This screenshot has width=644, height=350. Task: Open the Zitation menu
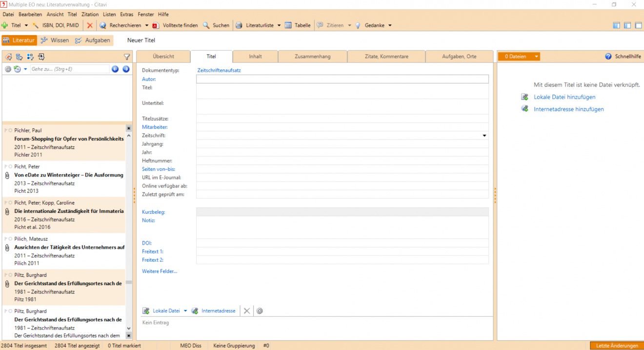pos(90,15)
